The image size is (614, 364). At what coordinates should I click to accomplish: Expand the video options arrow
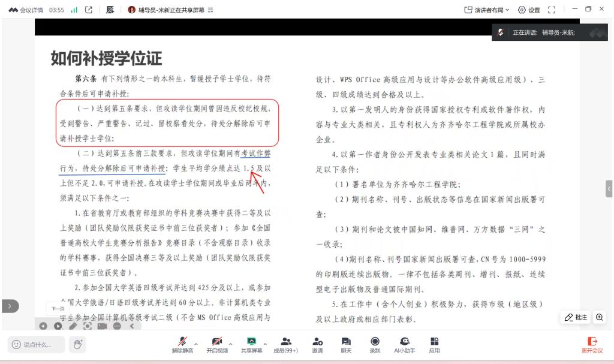231,344
